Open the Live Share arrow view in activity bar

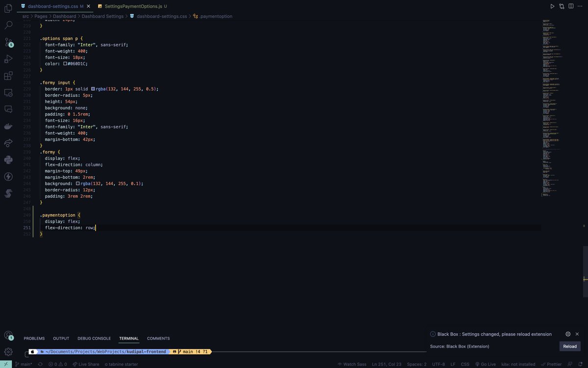tap(8, 143)
